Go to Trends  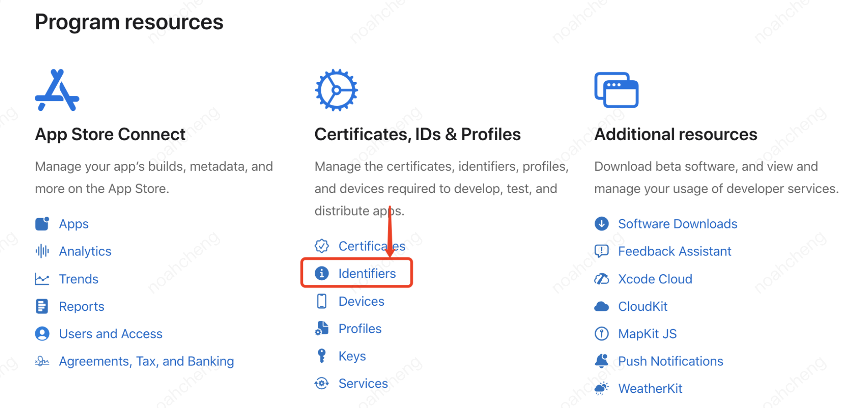(x=79, y=279)
